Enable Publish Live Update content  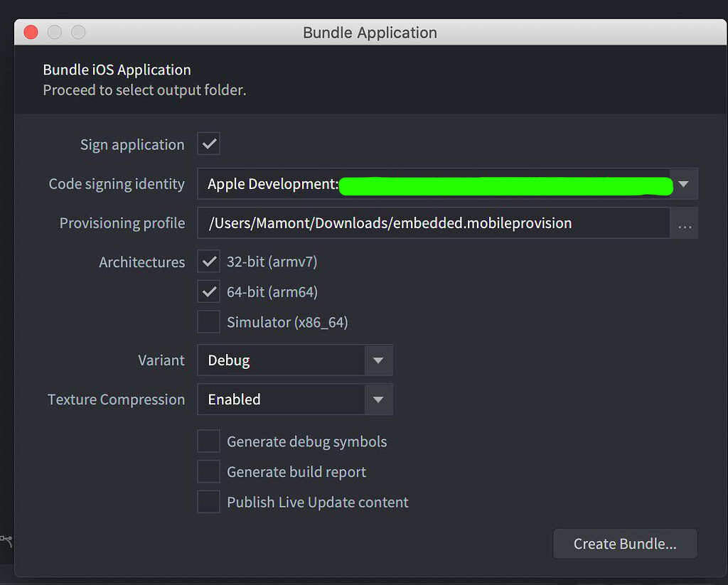[x=208, y=501]
